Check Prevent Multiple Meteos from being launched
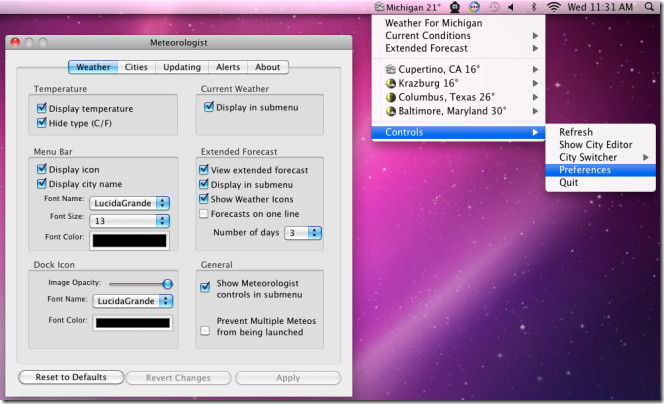This screenshot has width=664, height=404. click(x=205, y=330)
